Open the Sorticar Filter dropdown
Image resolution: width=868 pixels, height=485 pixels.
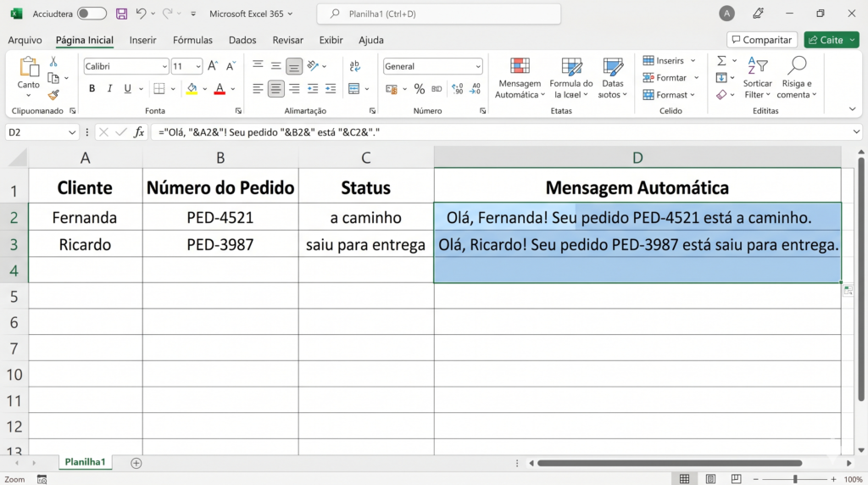[x=757, y=78]
